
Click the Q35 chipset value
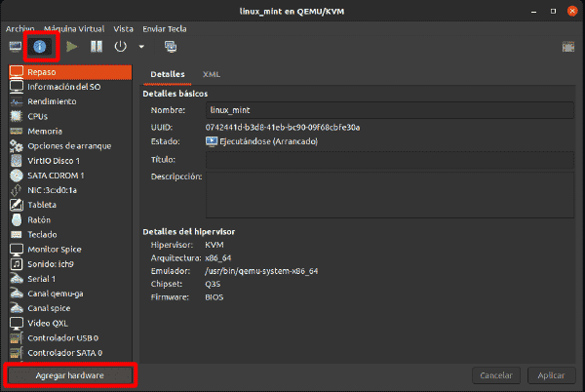(213, 284)
